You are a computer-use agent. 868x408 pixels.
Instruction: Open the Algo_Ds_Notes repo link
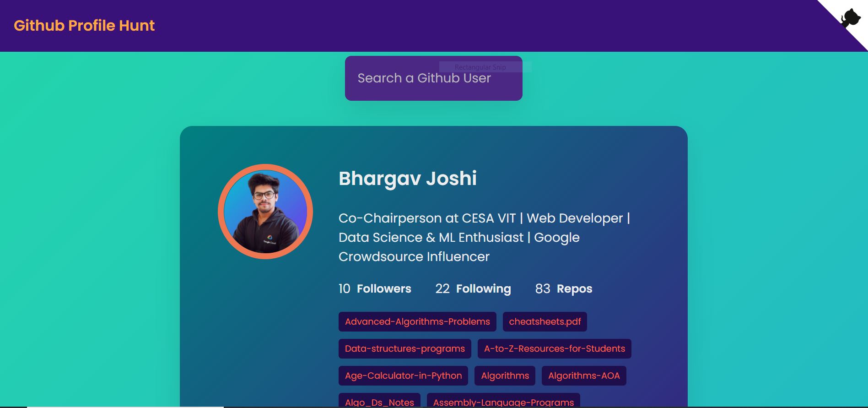pos(379,401)
